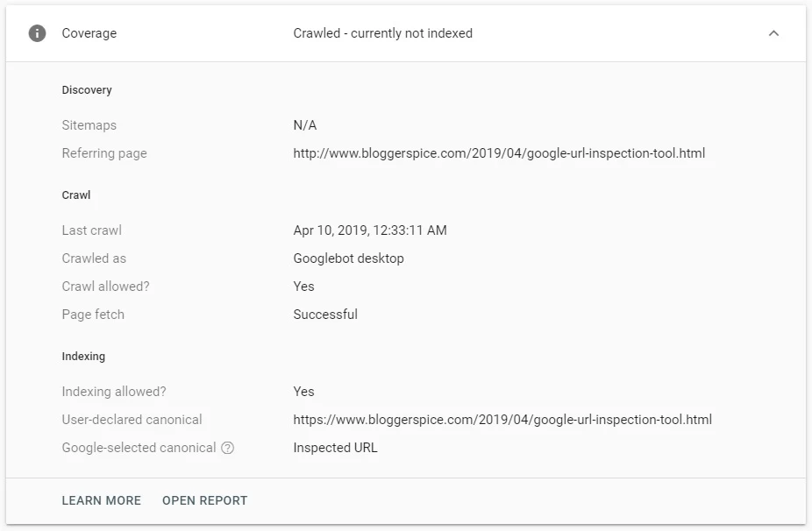Click help icon beside Google-selected canonical
812x531 pixels.
point(228,448)
